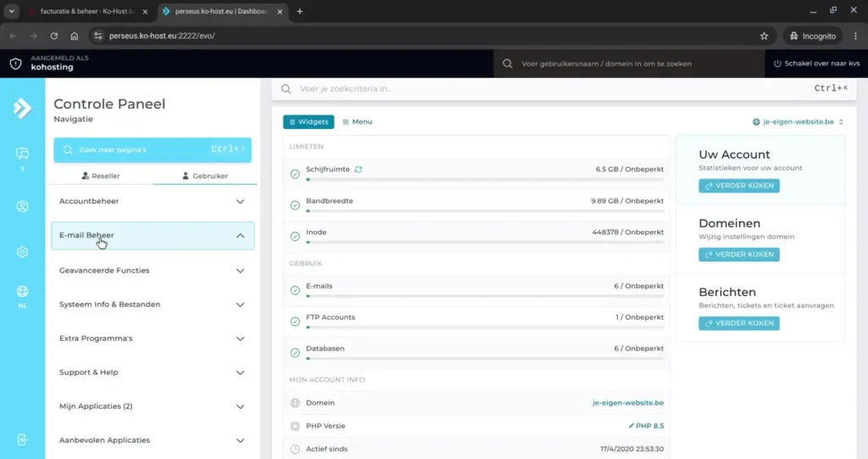Click the site info icon in address bar
868x459 pixels.
(x=98, y=36)
